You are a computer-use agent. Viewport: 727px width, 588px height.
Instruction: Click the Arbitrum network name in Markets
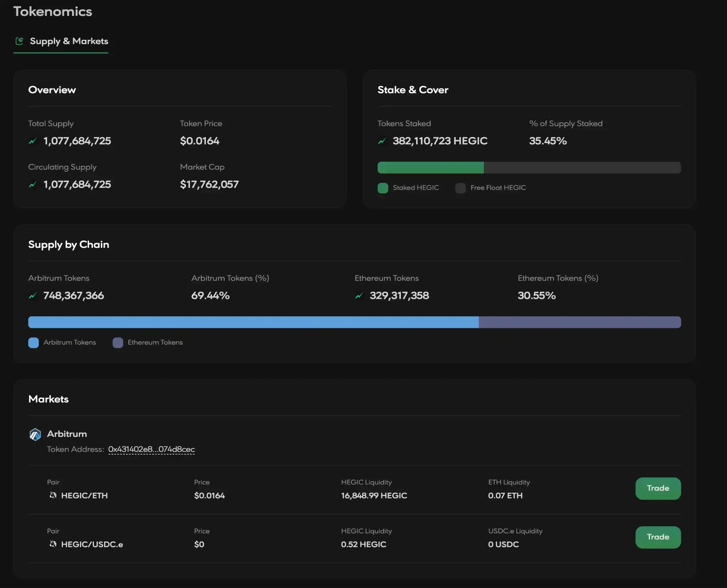(67, 434)
